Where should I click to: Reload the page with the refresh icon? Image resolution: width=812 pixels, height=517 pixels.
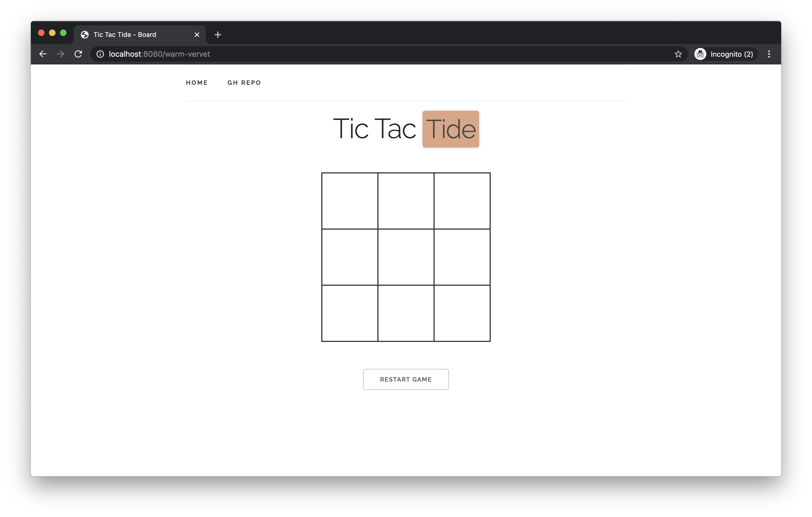click(78, 54)
